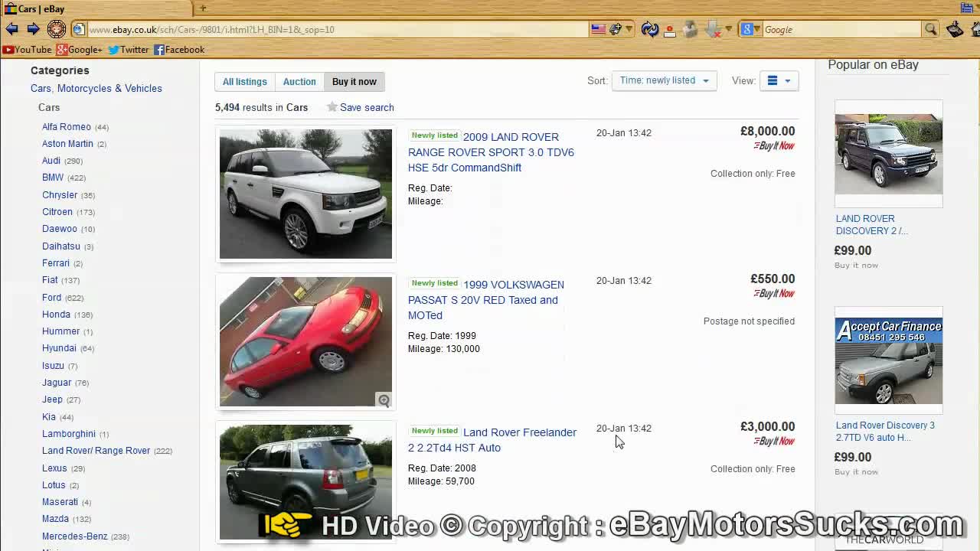Open search engine selector arrow

757,29
